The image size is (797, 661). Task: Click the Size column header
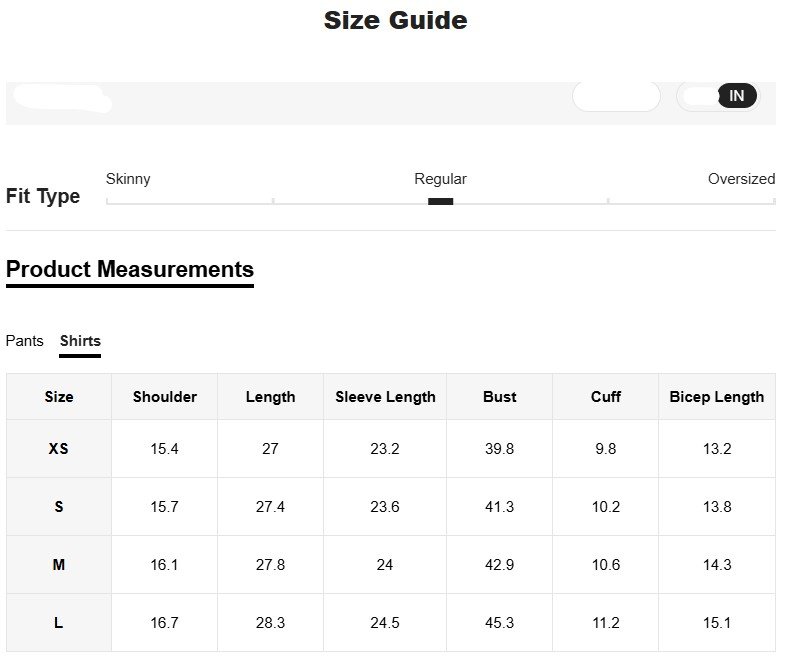click(x=59, y=397)
